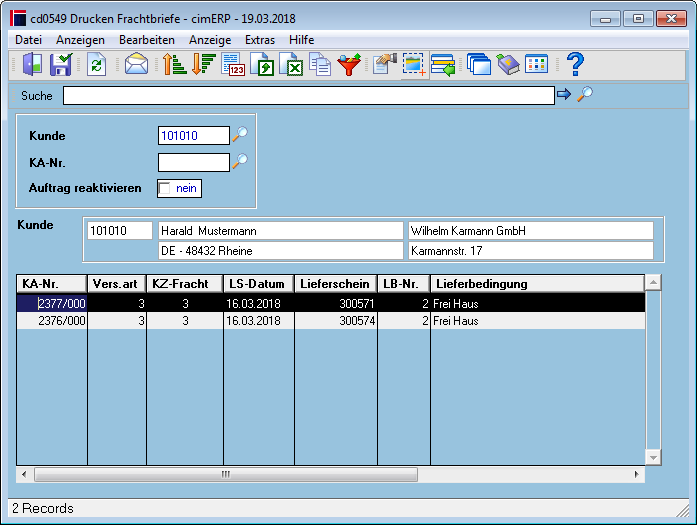Click the Excel export icon
The image size is (697, 525).
pyautogui.click(x=291, y=64)
